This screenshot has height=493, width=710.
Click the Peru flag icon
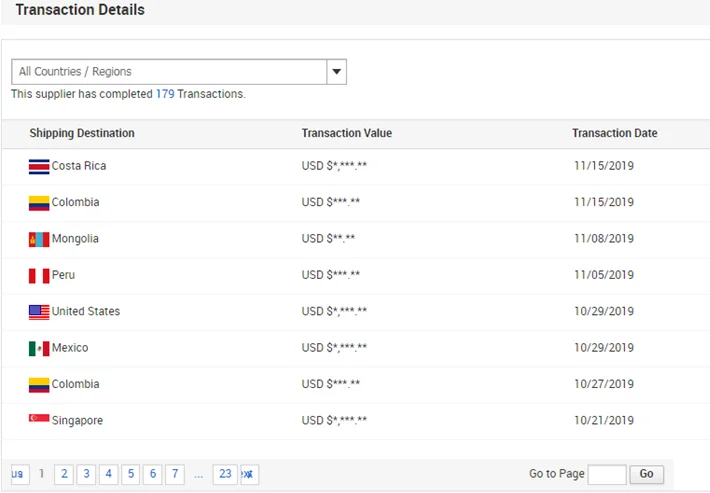[39, 275]
